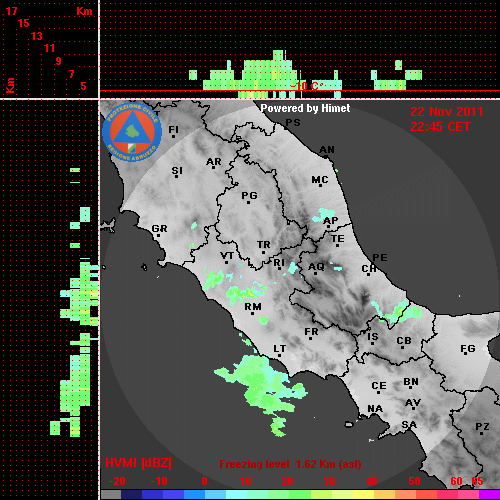This screenshot has width=500, height=500.
Task: Click the HVMI [dBZ] product label
Action: 138,463
